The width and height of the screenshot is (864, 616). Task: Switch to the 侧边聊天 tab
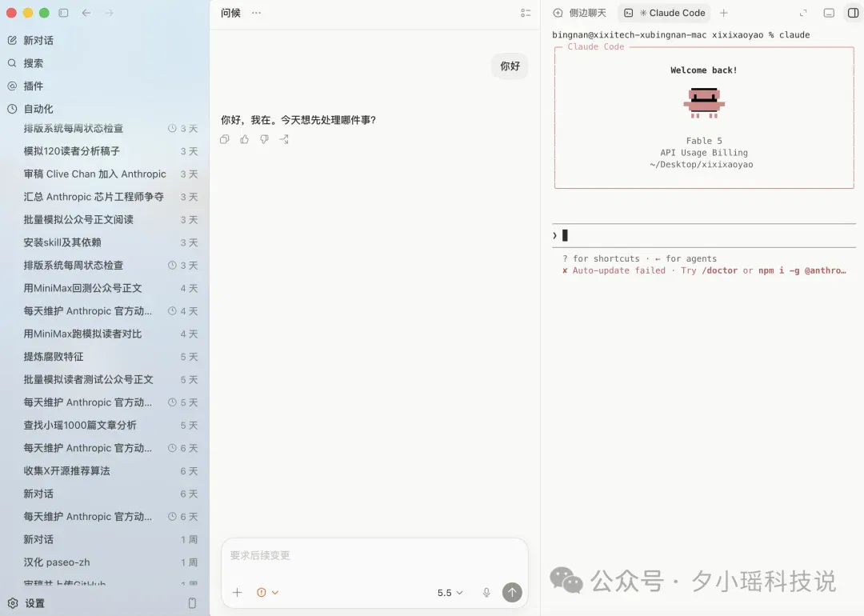tap(580, 13)
